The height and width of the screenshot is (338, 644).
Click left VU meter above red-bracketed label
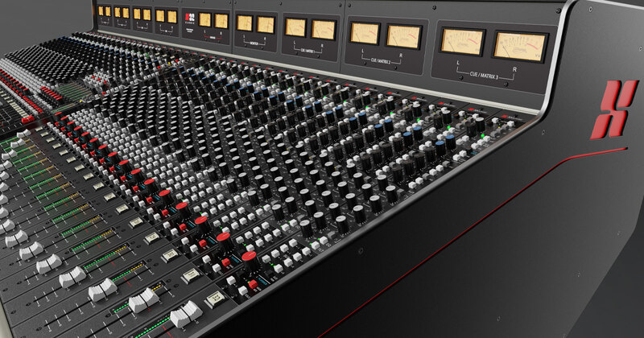[x=205, y=19]
